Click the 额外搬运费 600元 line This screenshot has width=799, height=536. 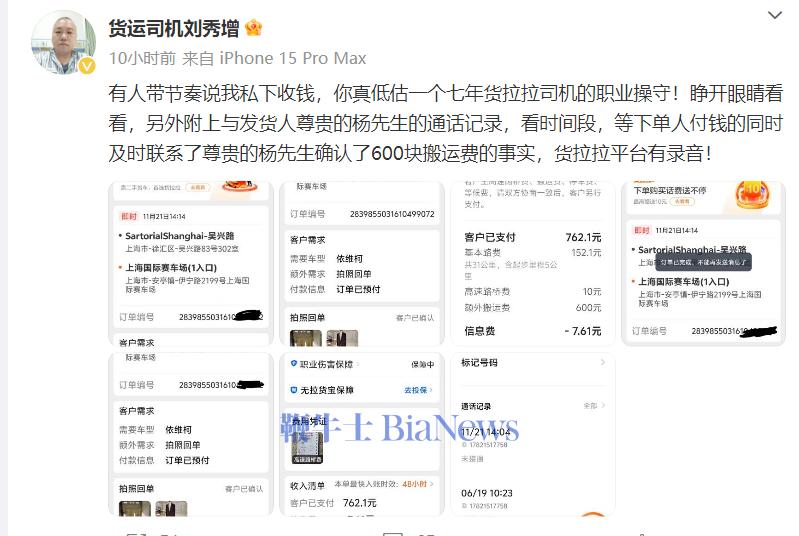pos(532,308)
